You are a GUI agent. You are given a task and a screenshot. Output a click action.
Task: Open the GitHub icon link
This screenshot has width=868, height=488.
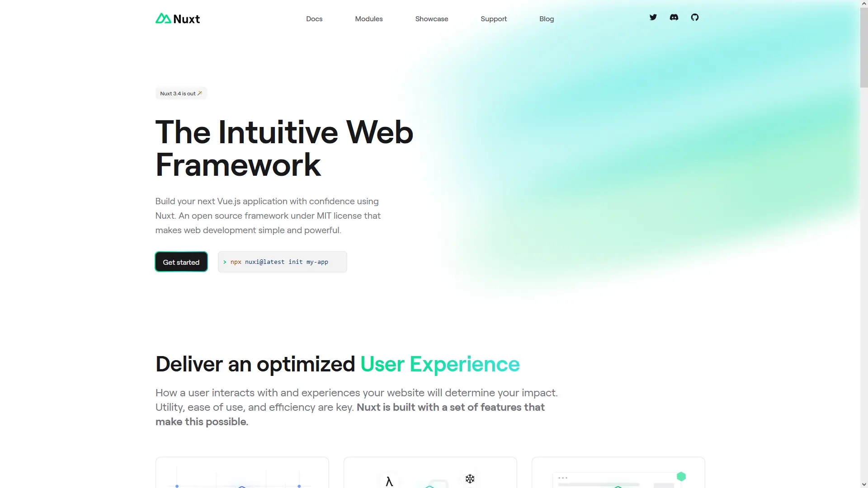click(694, 17)
